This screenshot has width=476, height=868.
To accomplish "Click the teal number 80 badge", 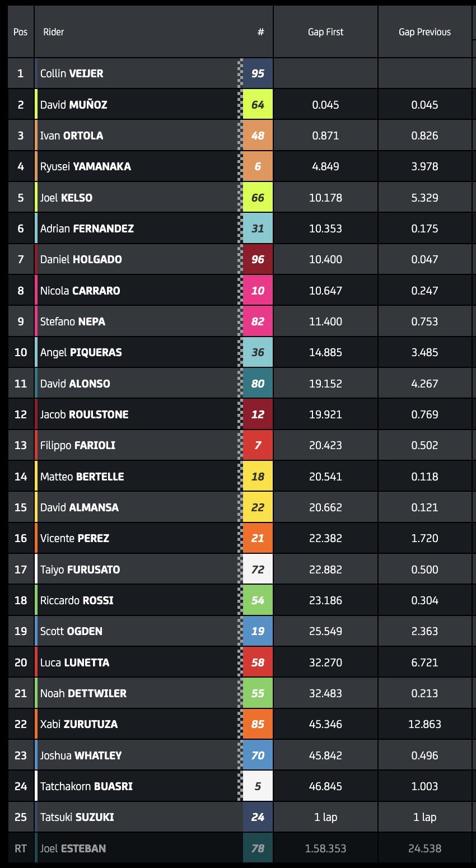I will 258,384.
